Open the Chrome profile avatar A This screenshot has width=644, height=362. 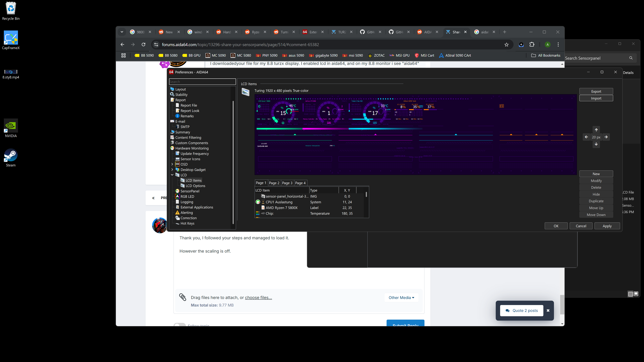548,44
